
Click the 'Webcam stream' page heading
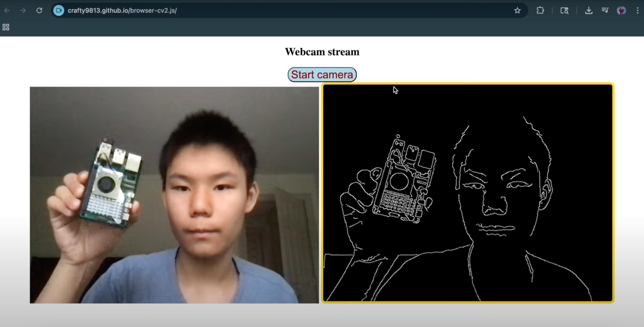[322, 52]
